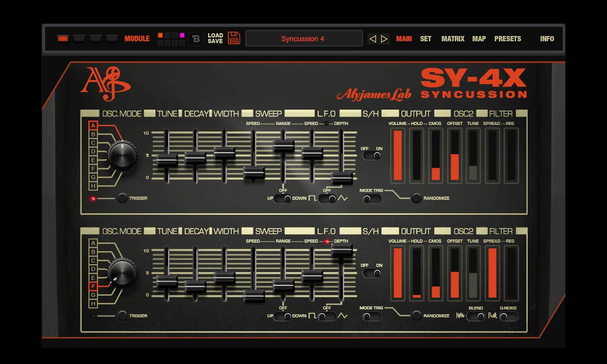This screenshot has height=364, width=607.
Task: Click bottom module LFO DEPTH slider handle
Action: click(342, 250)
